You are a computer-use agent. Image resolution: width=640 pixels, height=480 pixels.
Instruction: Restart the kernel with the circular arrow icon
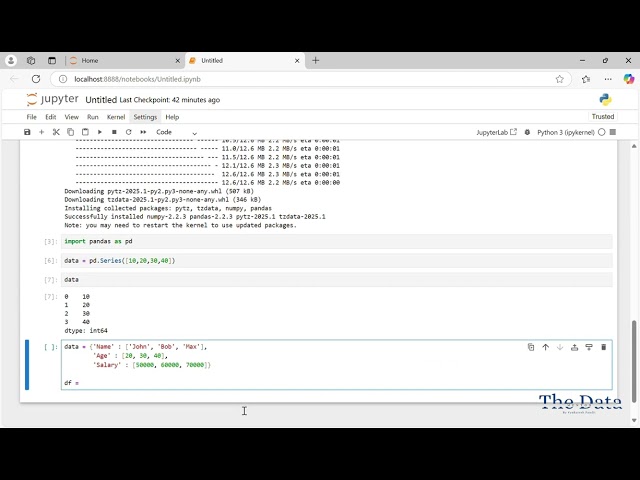click(129, 132)
